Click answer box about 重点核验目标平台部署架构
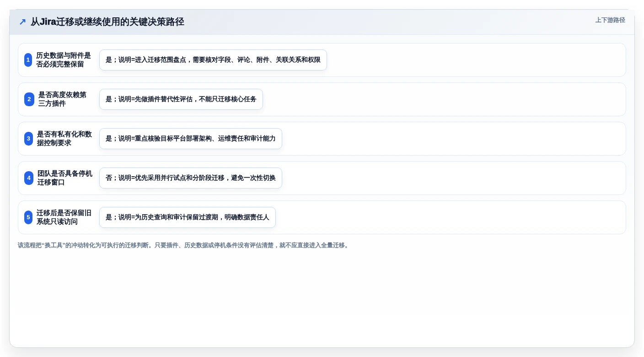The image size is (644, 357). click(x=191, y=139)
